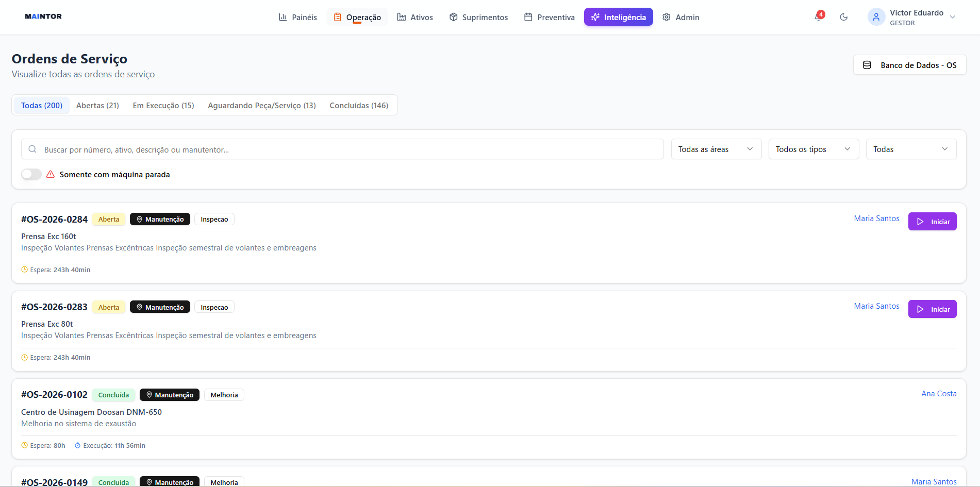
Task: Click the clock icon on OS-2026-0102 wait time
Action: click(24, 445)
